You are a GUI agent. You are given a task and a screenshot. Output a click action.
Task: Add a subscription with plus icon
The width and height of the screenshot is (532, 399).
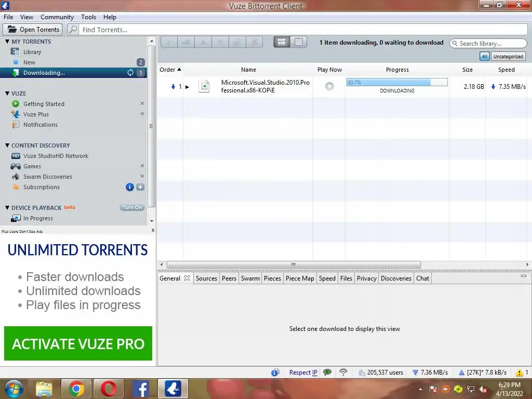click(140, 187)
